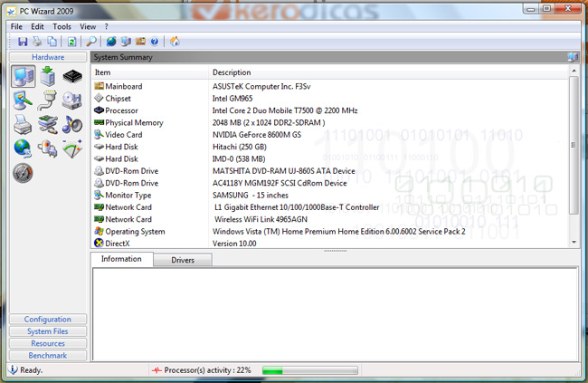Select the Processor row in list
Image resolution: width=588 pixels, height=383 pixels.
pos(330,110)
